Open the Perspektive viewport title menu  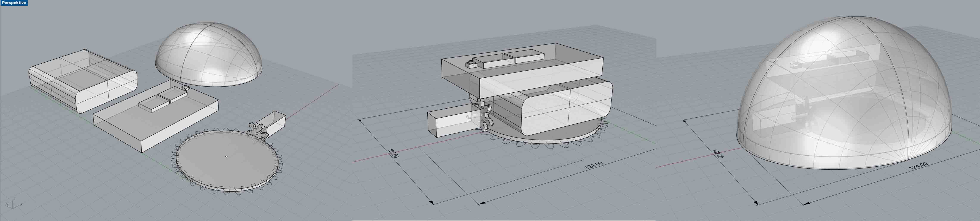[x=14, y=3]
